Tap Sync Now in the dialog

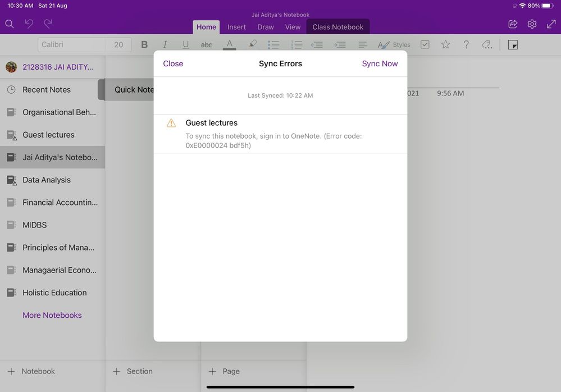click(380, 63)
